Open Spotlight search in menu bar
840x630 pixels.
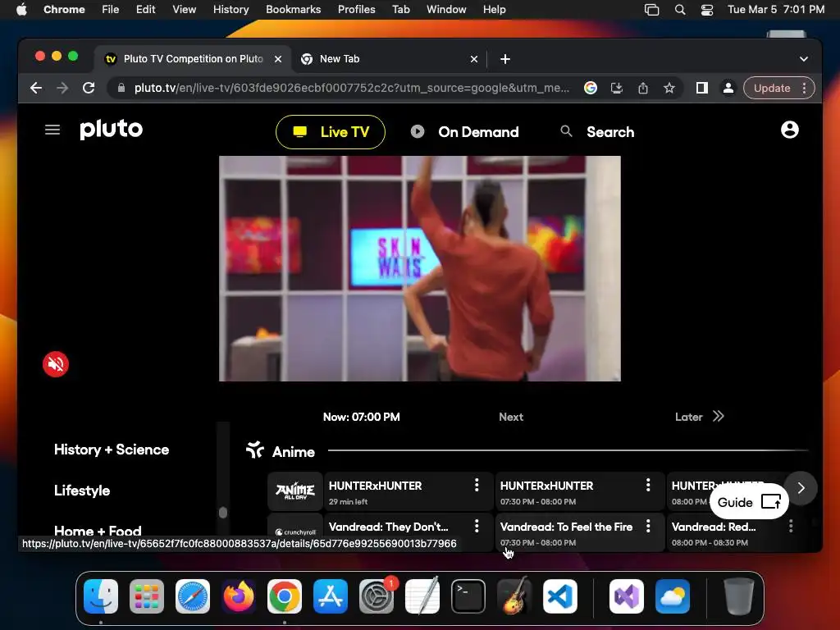(x=680, y=9)
